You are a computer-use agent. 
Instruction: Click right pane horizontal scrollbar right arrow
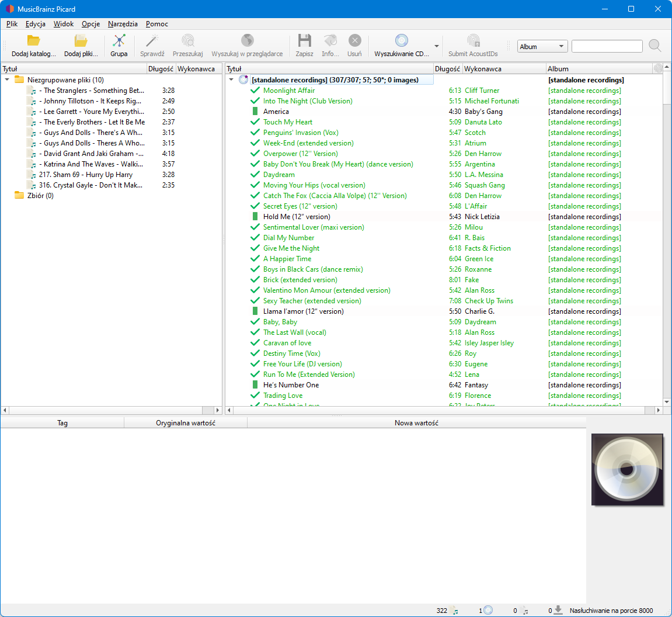coord(659,410)
